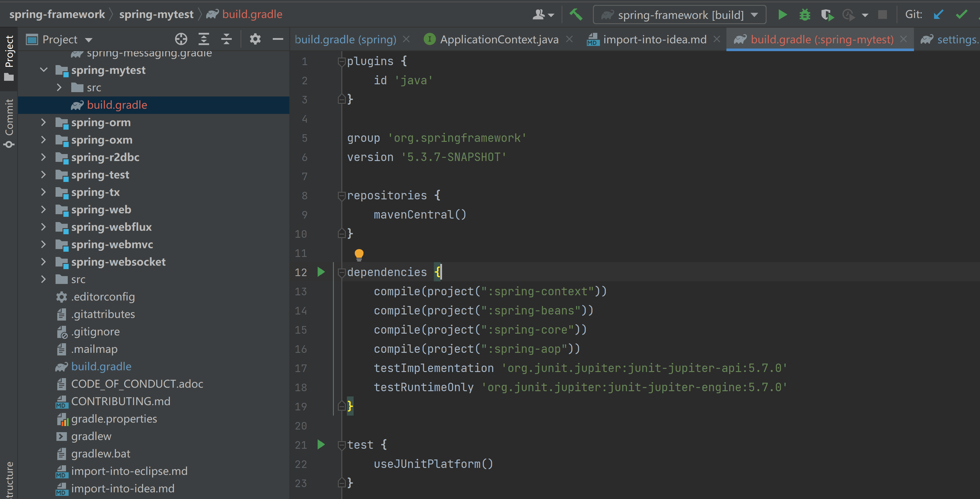
Task: Click the profiler run icon
Action: 848,15
